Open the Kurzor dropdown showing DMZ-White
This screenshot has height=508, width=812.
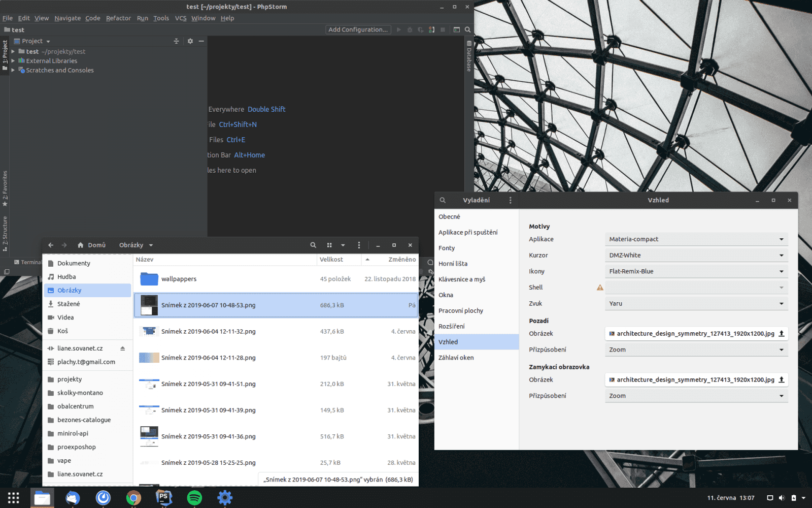coord(696,255)
